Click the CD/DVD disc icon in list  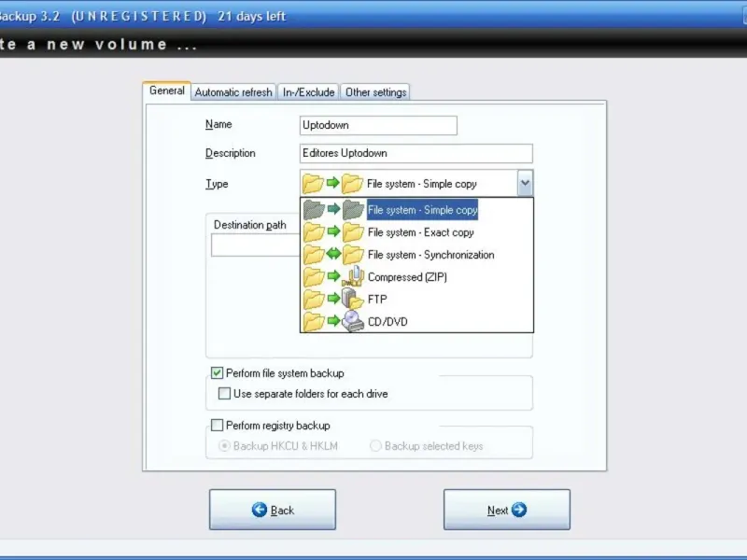(353, 321)
